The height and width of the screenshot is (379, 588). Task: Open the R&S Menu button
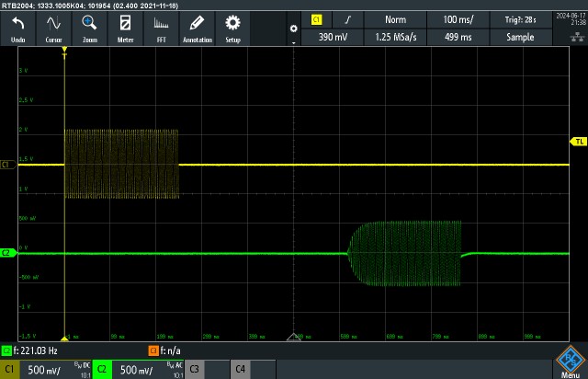coord(570,362)
